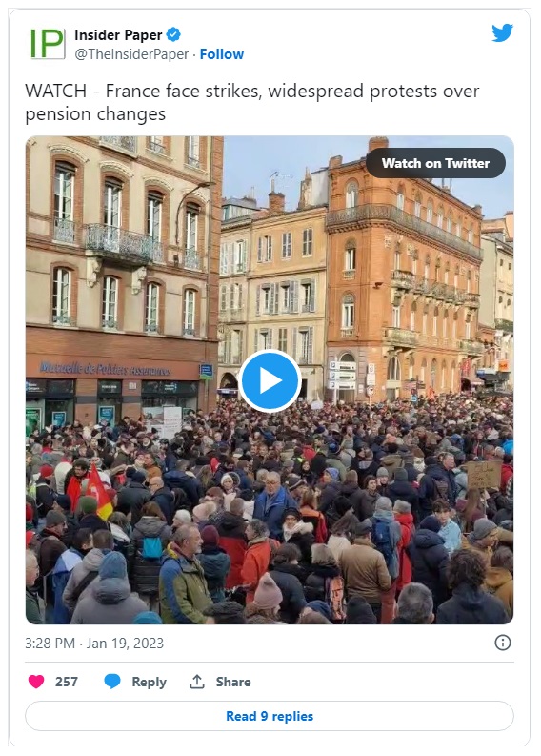
Task: Click the 257 likes count
Action: pyautogui.click(x=67, y=682)
